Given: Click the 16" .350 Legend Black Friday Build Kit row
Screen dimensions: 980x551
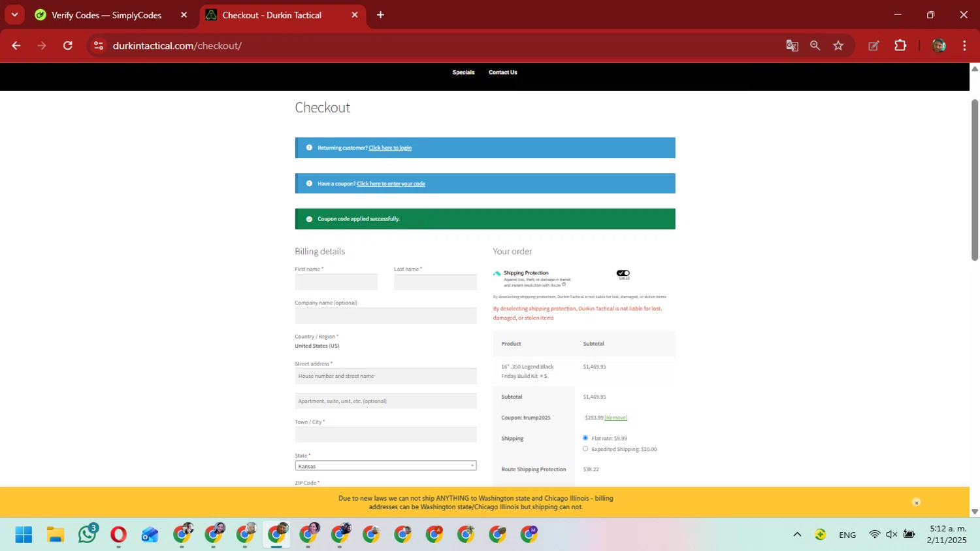Looking at the screenshot, I should [584, 371].
